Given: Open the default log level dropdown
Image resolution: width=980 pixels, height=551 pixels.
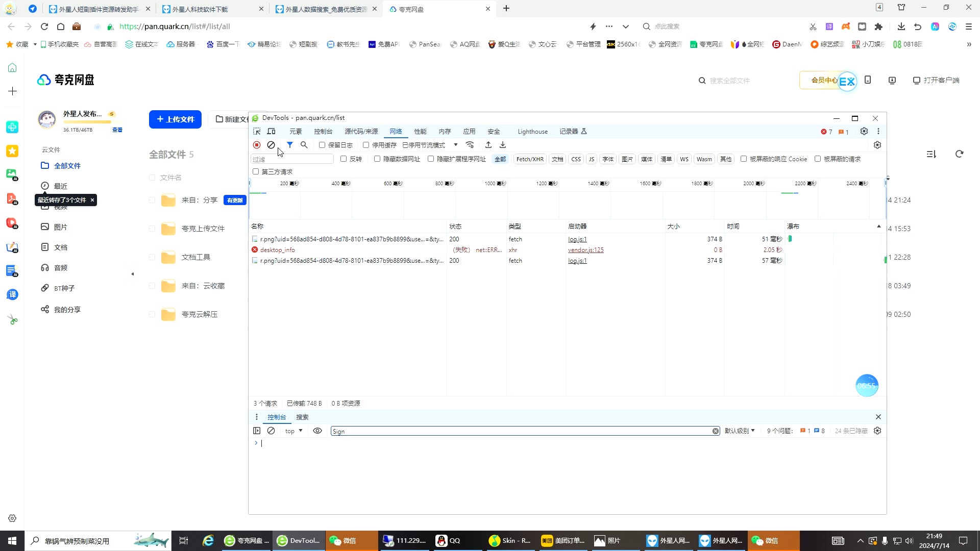Looking at the screenshot, I should pyautogui.click(x=740, y=431).
